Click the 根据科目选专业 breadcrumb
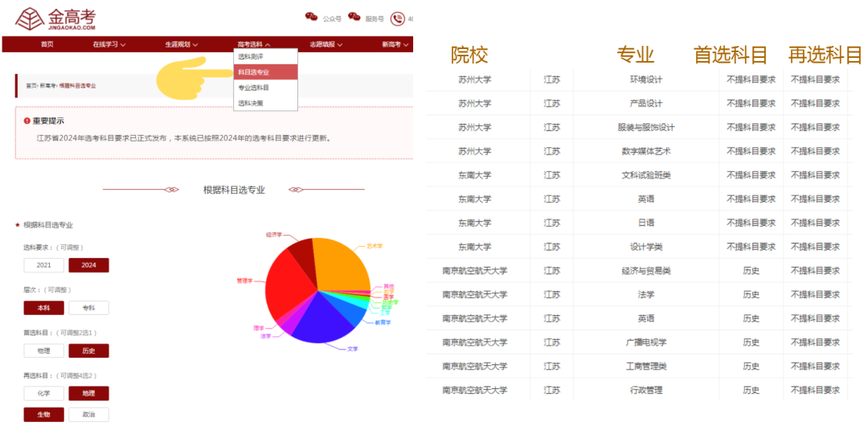The image size is (868, 426). pos(77,86)
